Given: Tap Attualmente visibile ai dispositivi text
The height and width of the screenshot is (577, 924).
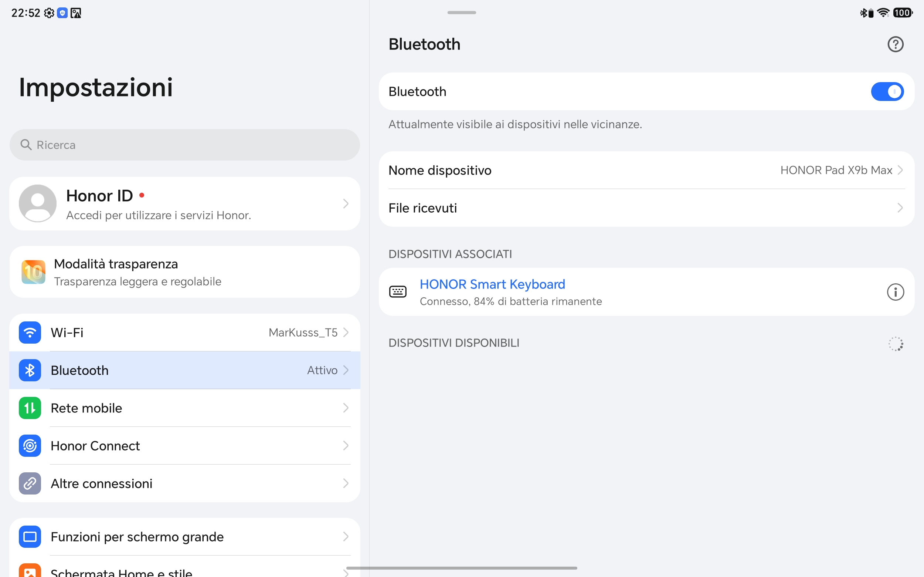Looking at the screenshot, I should [x=515, y=124].
